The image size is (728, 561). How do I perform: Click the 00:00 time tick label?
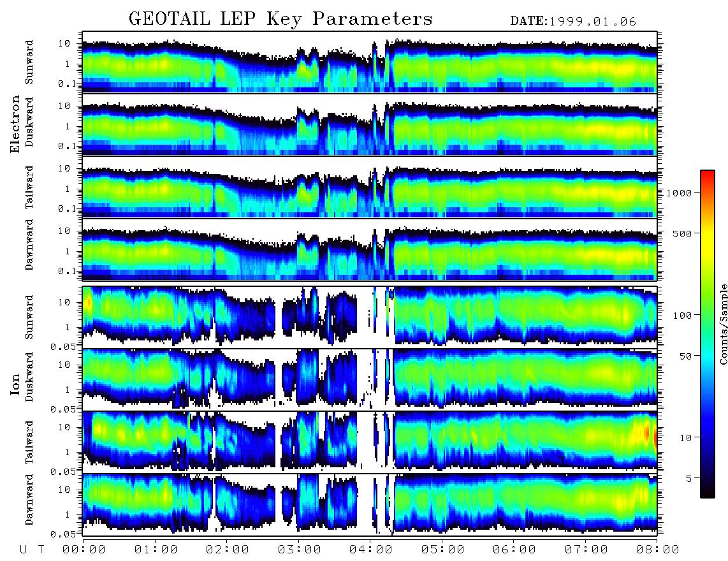tap(84, 550)
